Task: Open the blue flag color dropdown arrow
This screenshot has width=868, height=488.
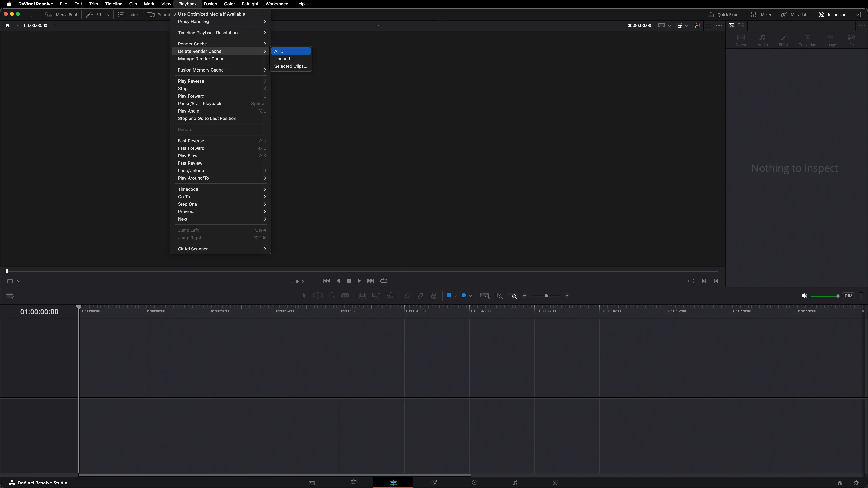Action: (x=456, y=296)
